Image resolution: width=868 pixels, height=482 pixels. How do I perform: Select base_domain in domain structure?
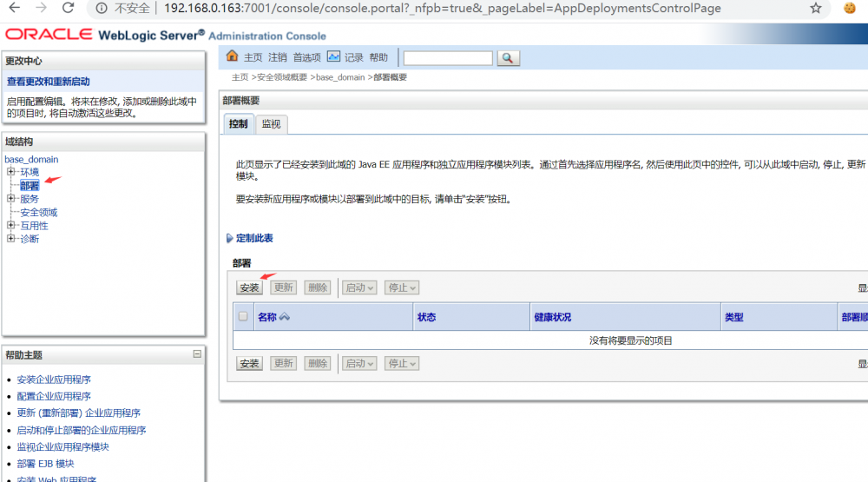coord(31,159)
